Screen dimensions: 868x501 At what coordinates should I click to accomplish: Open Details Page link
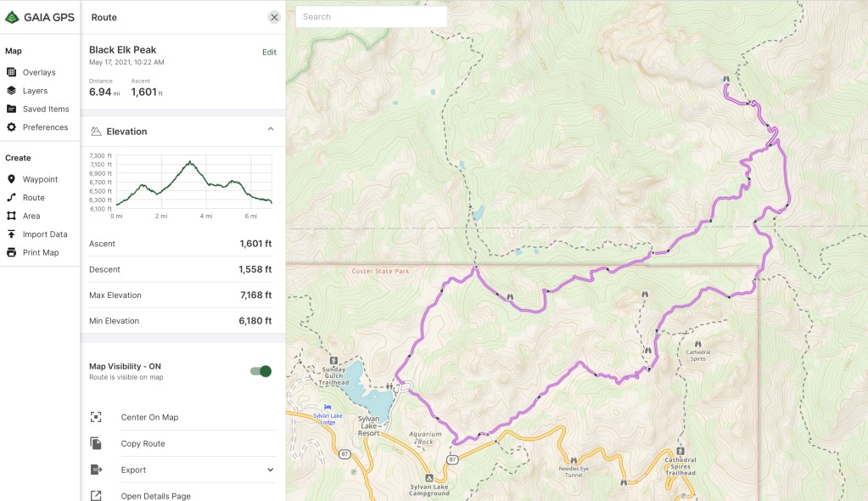(x=155, y=496)
